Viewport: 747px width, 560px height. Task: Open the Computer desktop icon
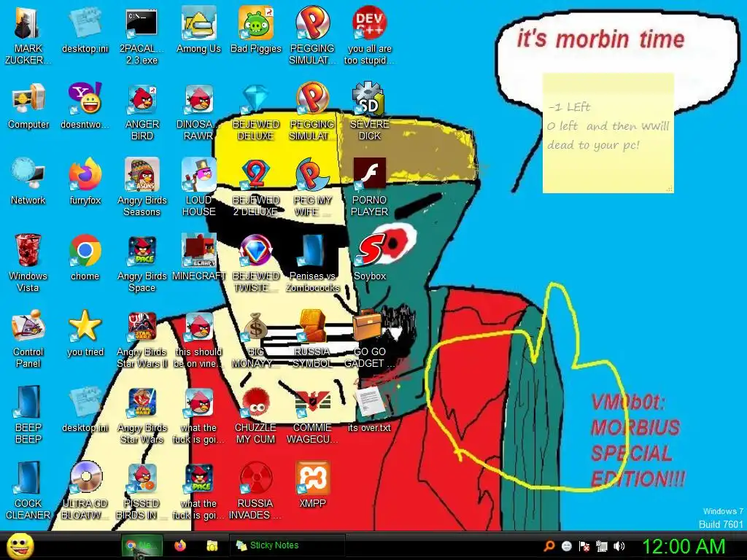28,106
